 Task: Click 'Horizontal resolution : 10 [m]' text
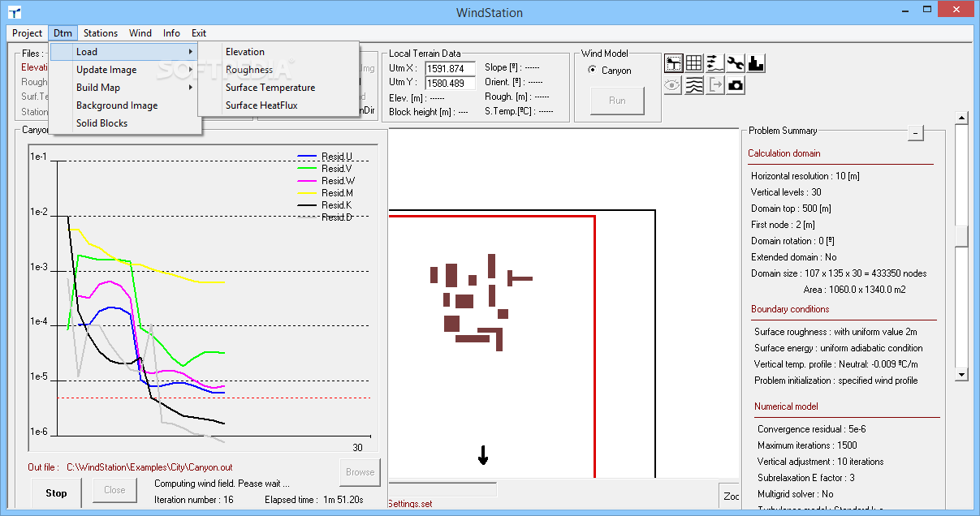[805, 176]
